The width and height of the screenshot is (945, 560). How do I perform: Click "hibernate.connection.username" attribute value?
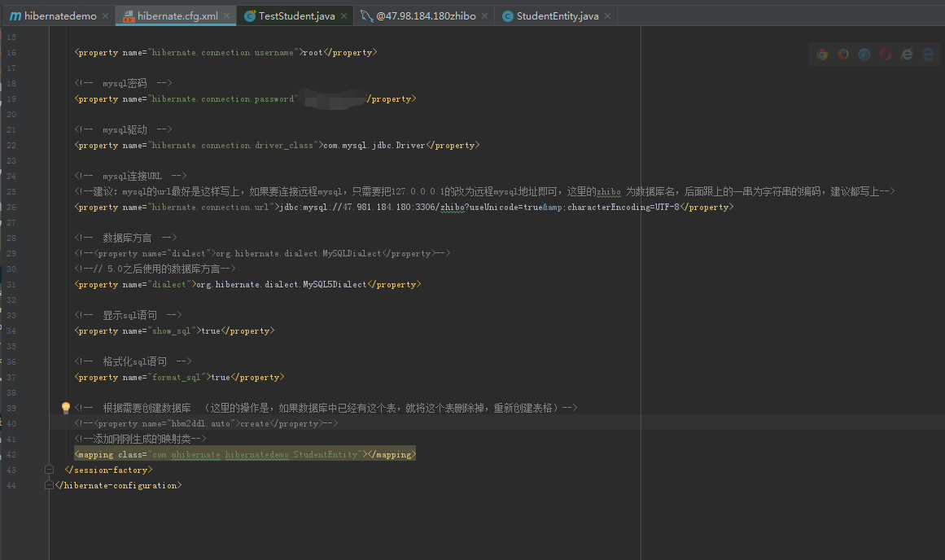pyautogui.click(x=222, y=53)
